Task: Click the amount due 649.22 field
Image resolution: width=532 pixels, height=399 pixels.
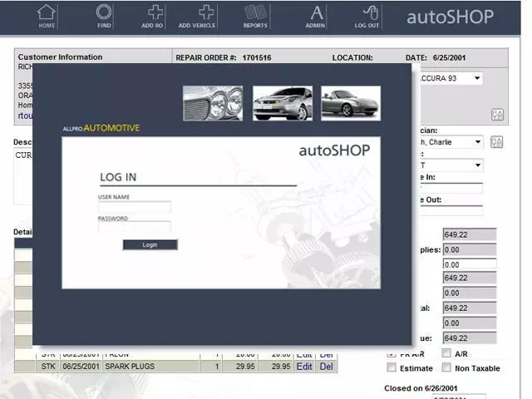Action: click(470, 338)
